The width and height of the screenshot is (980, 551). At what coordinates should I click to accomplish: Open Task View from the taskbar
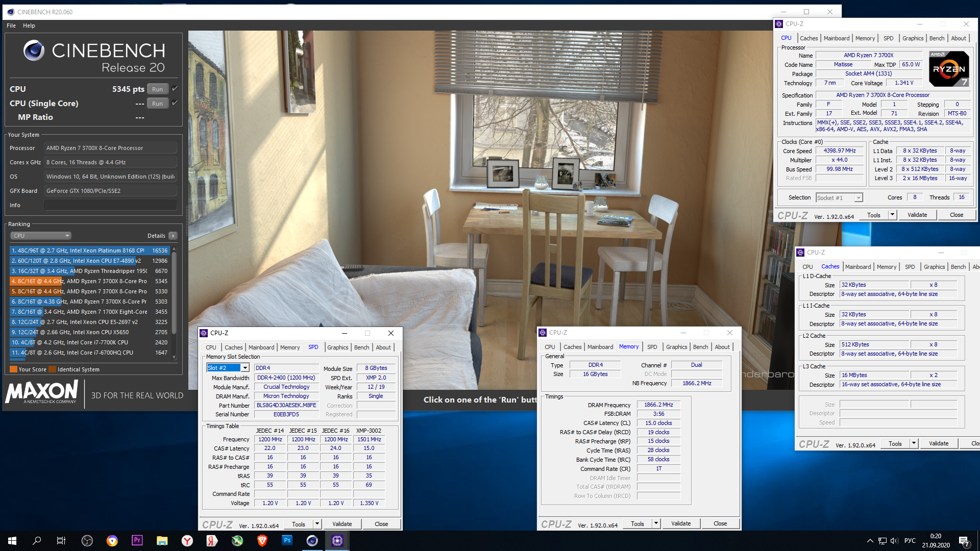61,541
